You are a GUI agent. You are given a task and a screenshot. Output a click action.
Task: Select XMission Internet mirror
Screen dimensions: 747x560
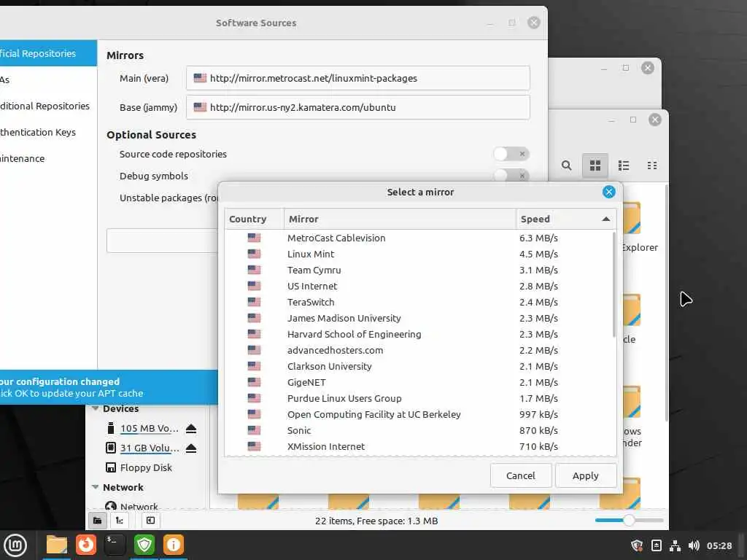418,446
